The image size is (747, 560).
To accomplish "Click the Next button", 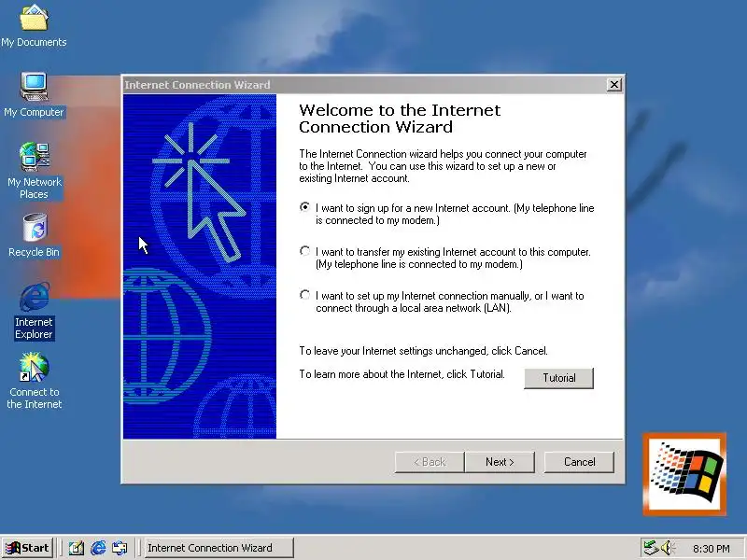I will pyautogui.click(x=500, y=462).
